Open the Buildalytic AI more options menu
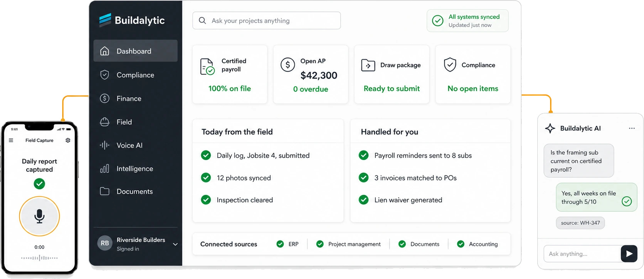 pyautogui.click(x=632, y=128)
